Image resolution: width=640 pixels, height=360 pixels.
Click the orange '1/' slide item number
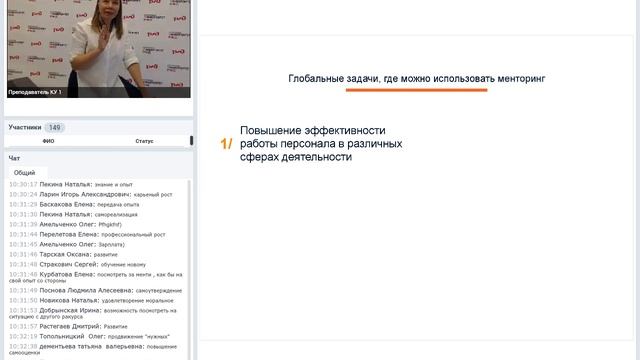point(226,144)
